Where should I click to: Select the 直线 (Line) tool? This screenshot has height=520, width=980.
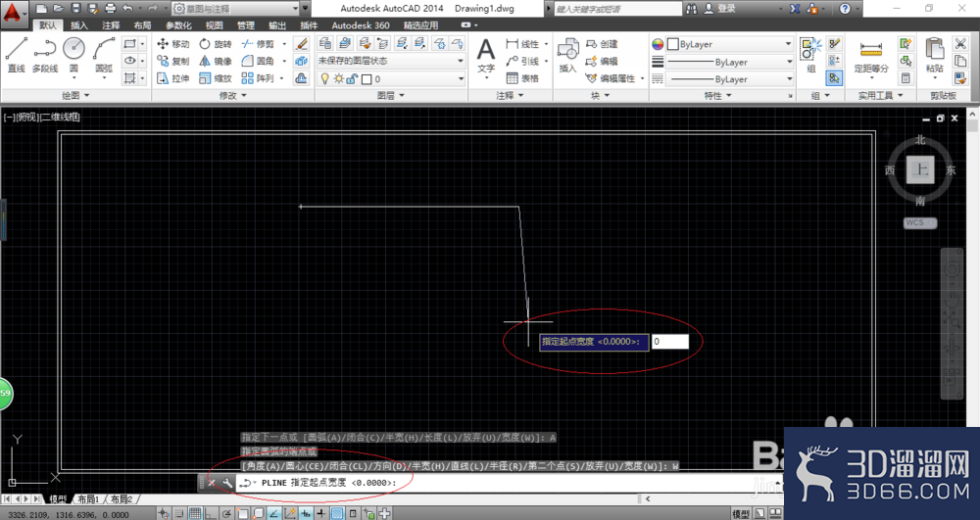click(17, 55)
